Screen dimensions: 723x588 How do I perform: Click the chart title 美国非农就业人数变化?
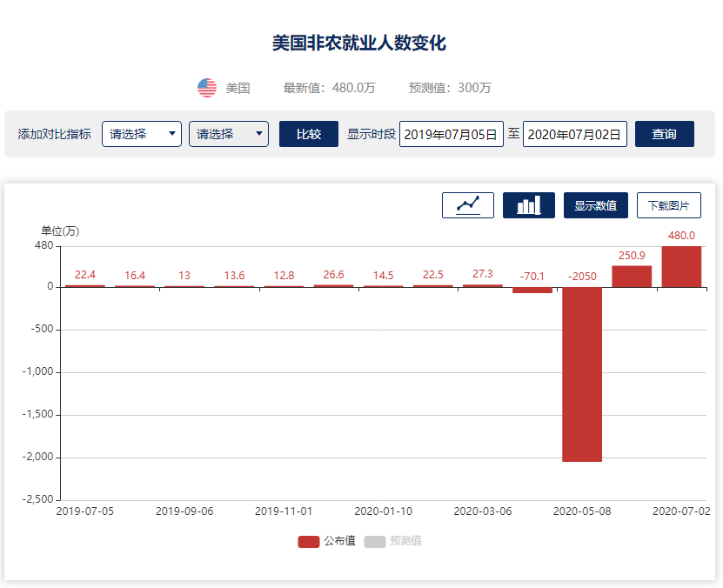[359, 43]
